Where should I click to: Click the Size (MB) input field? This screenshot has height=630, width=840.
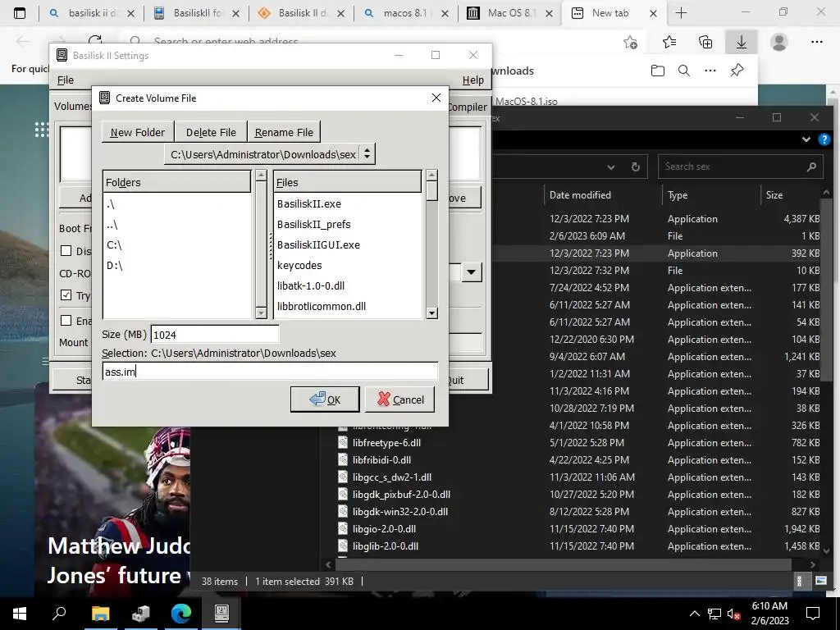[215, 335]
